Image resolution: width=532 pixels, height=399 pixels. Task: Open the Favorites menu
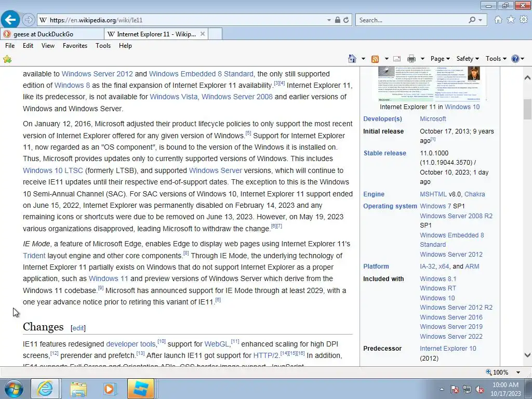coord(75,46)
